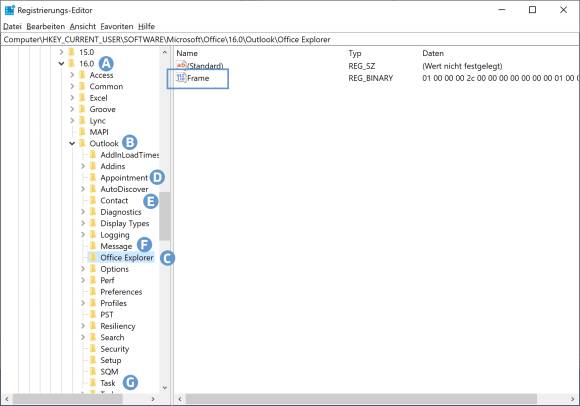Click the Frame binary value icon

[x=181, y=78]
